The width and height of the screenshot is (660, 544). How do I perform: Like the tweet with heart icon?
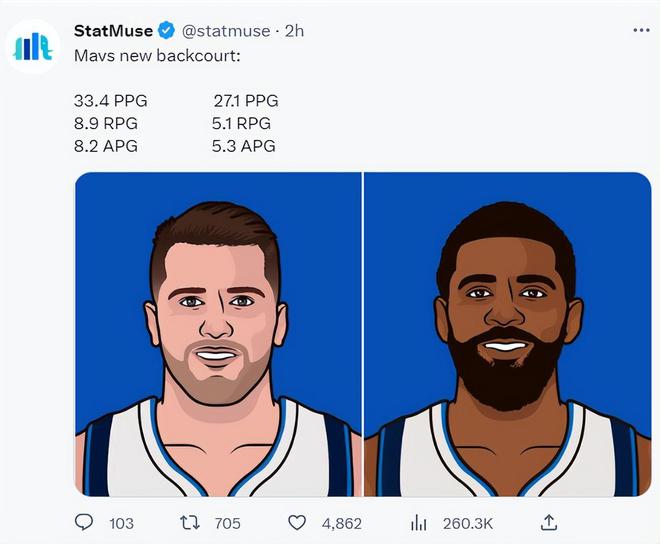297,523
